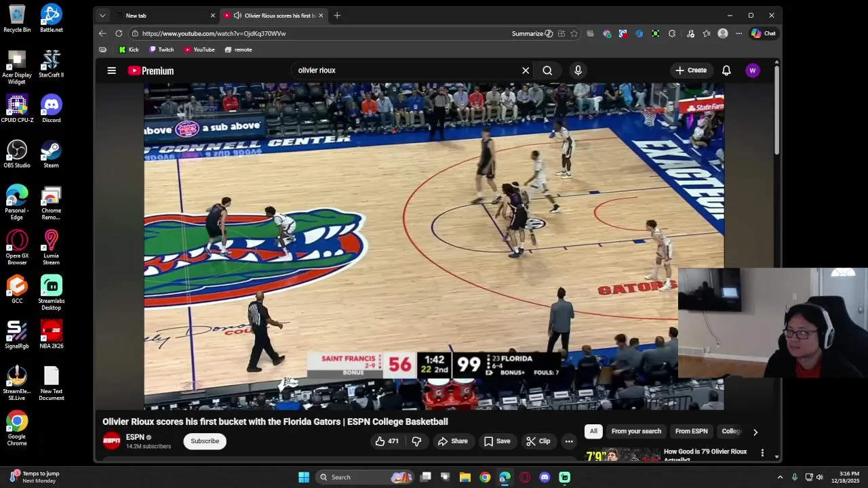
Task: Dislike the video with thumbs down
Action: point(416,441)
